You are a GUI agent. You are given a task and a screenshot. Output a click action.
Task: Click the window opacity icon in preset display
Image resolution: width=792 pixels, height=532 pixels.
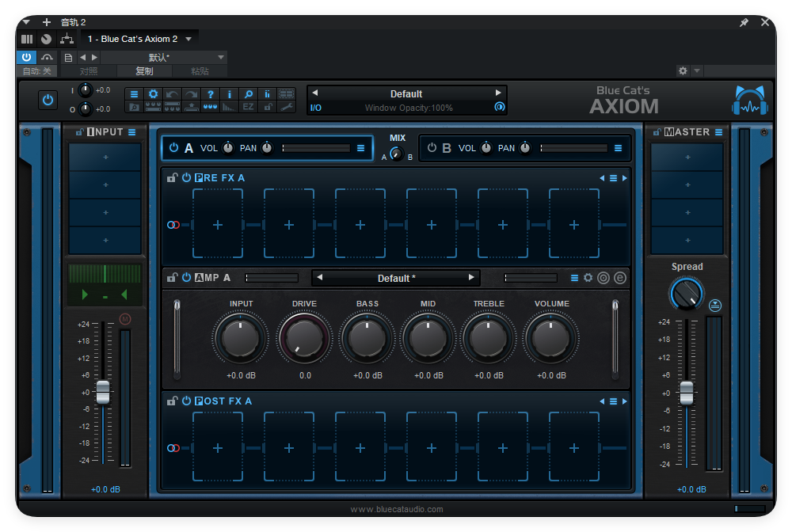499,107
